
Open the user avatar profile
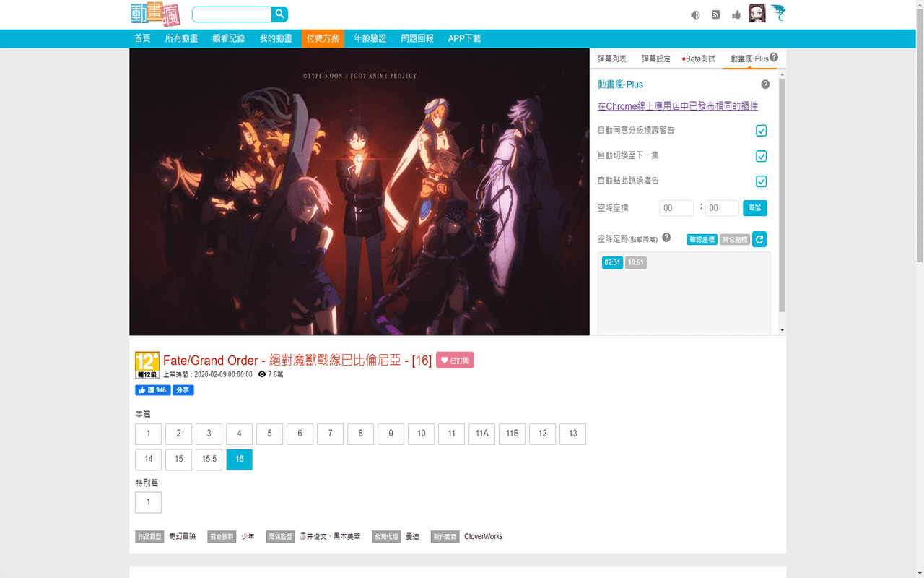[x=757, y=13]
